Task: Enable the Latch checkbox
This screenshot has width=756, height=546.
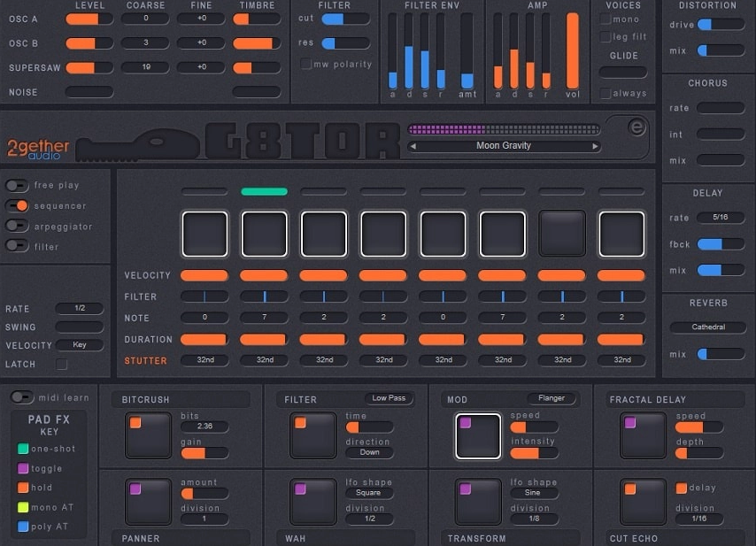Action: click(62, 364)
